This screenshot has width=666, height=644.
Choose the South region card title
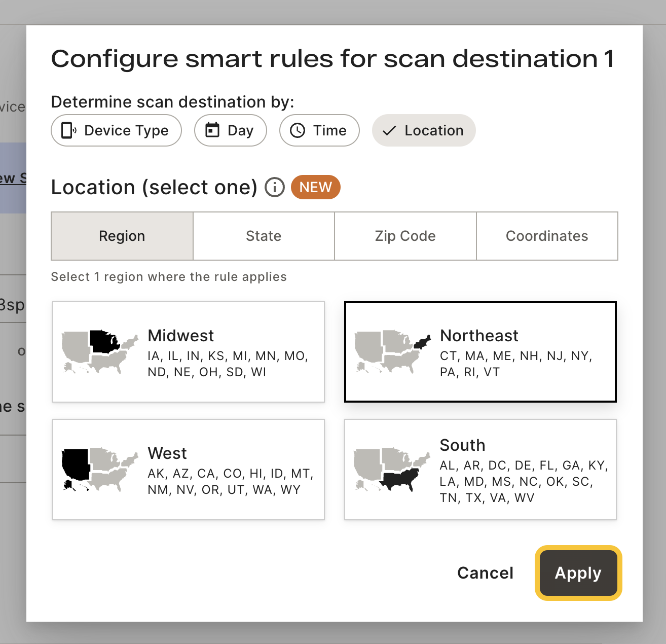coord(462,445)
